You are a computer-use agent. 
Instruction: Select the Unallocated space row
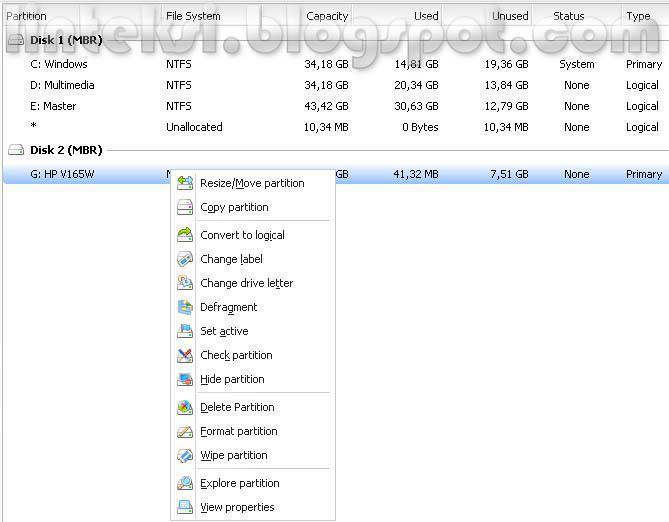click(x=336, y=127)
